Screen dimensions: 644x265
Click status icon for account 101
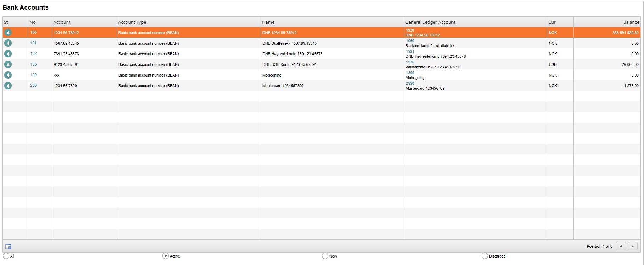click(x=8, y=43)
